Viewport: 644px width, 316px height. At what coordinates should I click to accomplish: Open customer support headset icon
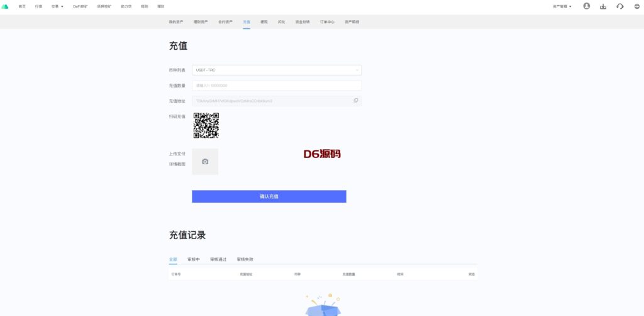tap(619, 6)
